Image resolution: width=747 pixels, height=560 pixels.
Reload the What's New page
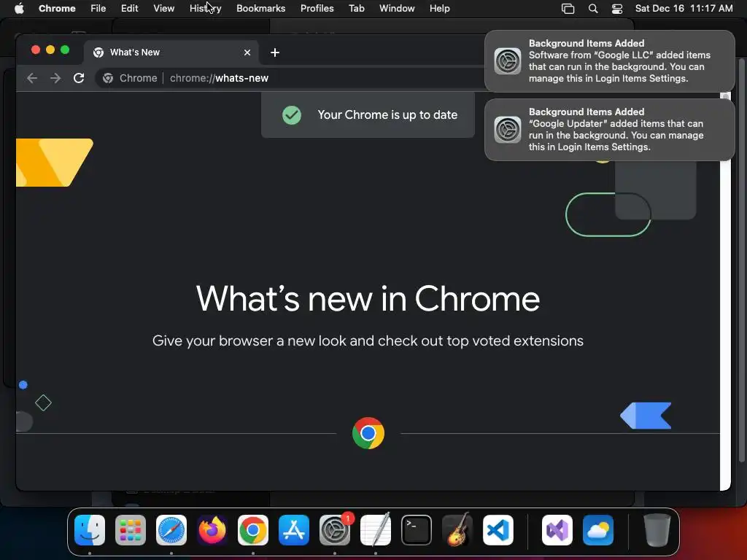point(79,78)
